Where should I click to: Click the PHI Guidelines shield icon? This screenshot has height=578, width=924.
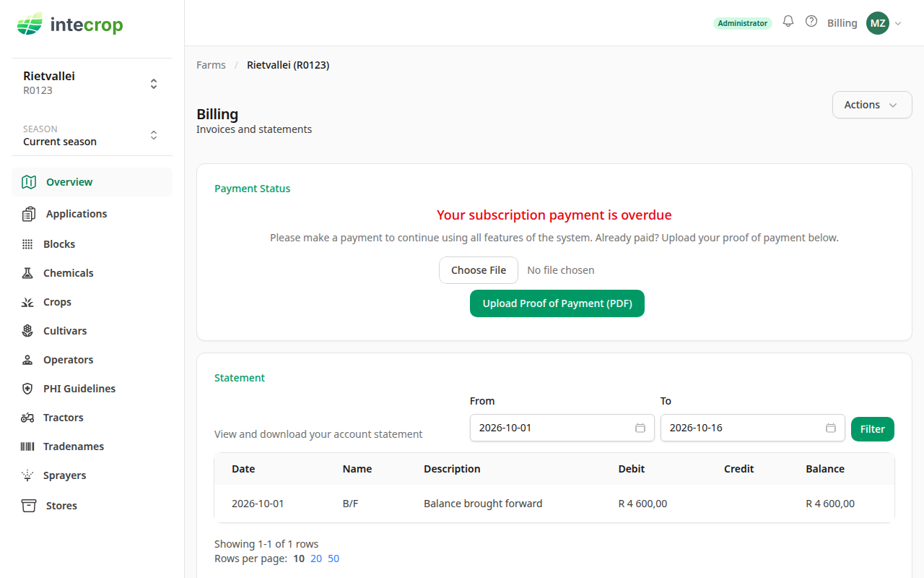[27, 389]
